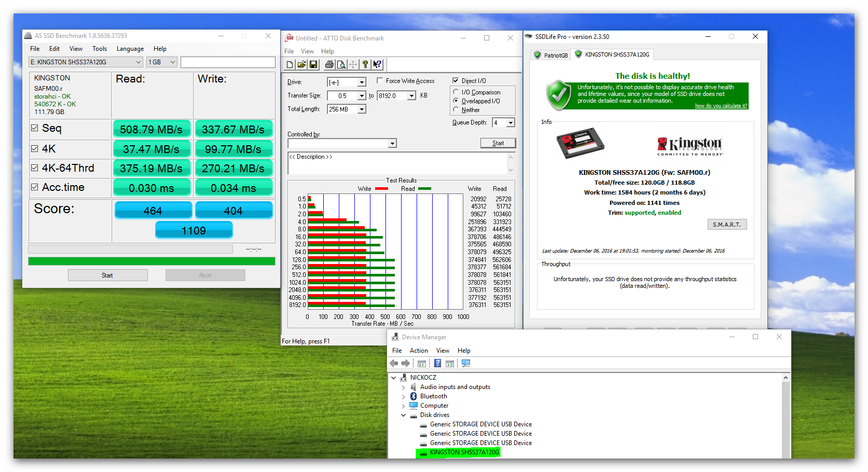Click the Forward arrow in Device Manager toolbar
Image resolution: width=868 pixels, height=472 pixels.
406,364
